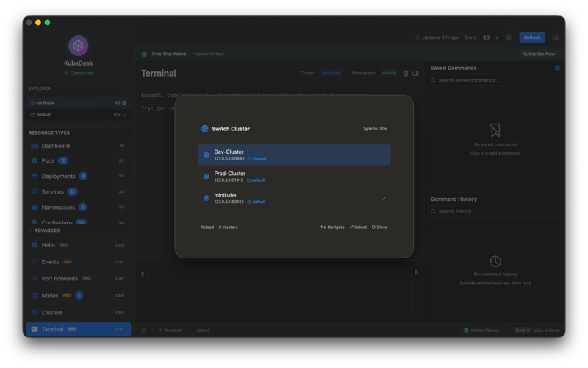Open Dashboard in the sidebar
This screenshot has height=368, width=588.
78,146
